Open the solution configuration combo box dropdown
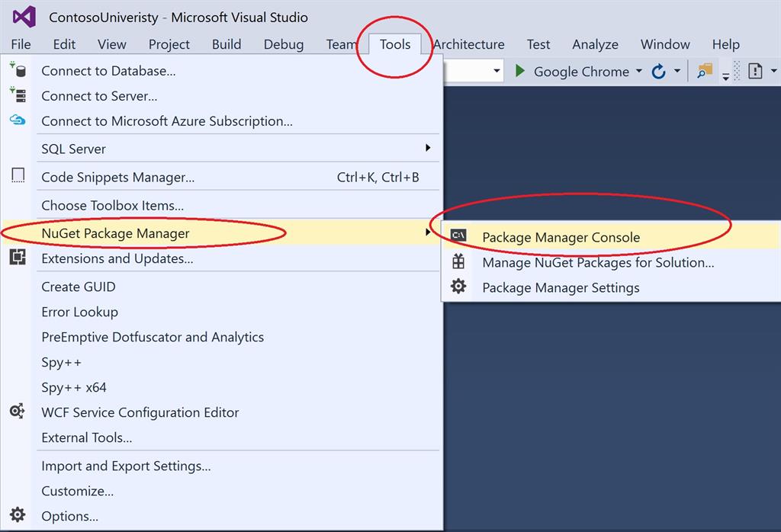 497,72
